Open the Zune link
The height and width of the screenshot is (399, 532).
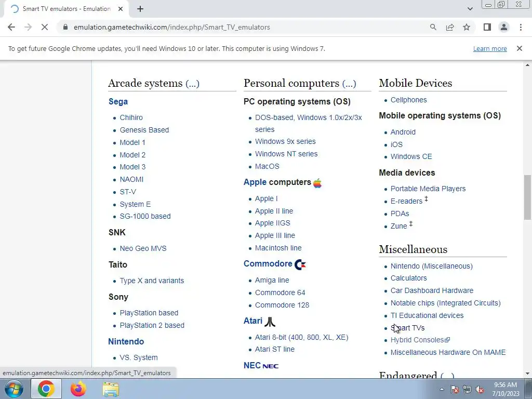[398, 226]
